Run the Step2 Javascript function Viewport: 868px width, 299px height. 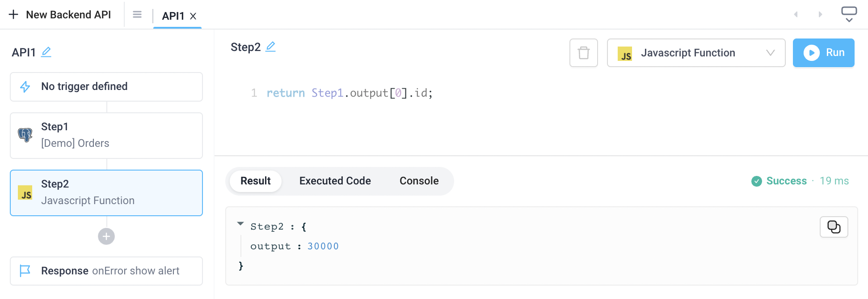tap(823, 52)
